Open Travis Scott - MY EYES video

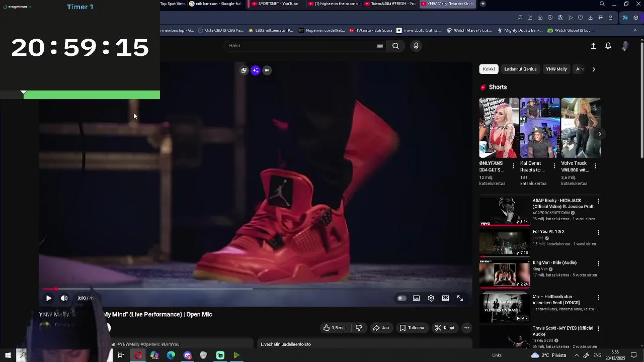pyautogui.click(x=505, y=337)
